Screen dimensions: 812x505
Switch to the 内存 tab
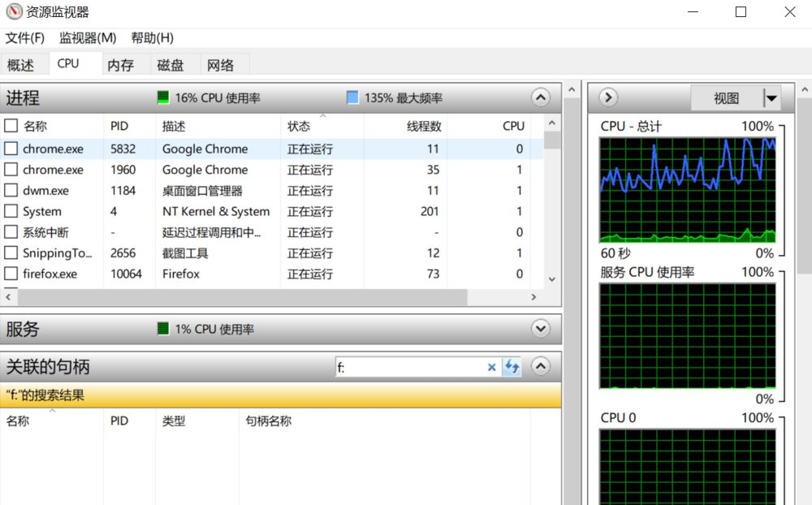(x=120, y=66)
